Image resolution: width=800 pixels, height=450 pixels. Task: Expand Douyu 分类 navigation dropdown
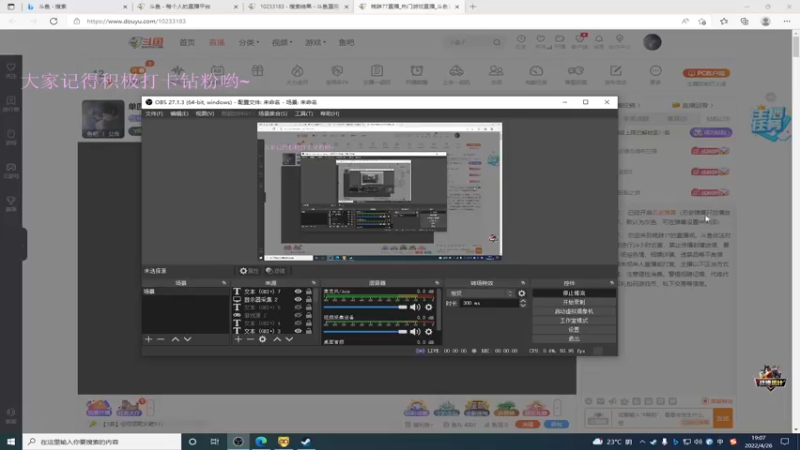point(249,42)
